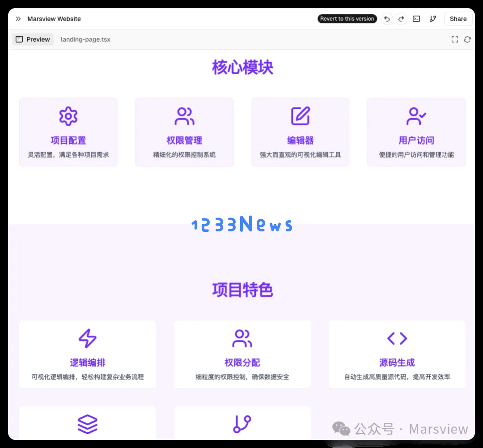Click the code brackets icon on 源码生成 card
483x448 pixels.
coord(397,338)
